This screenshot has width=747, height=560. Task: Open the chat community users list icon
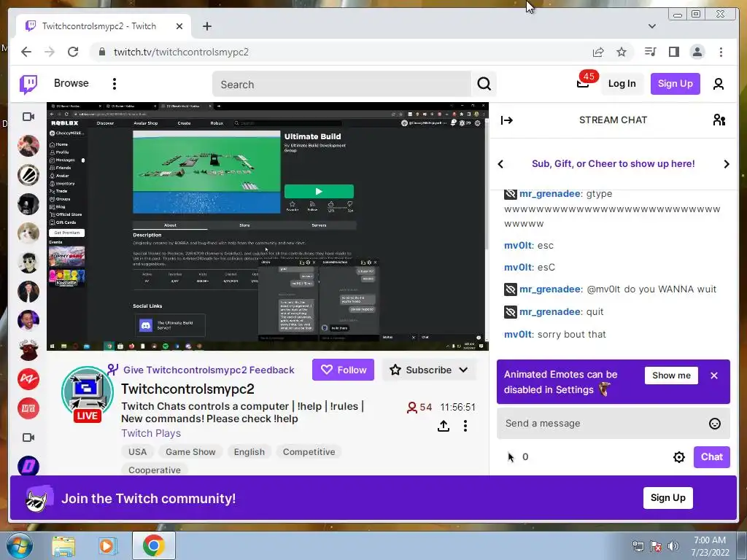click(x=719, y=120)
